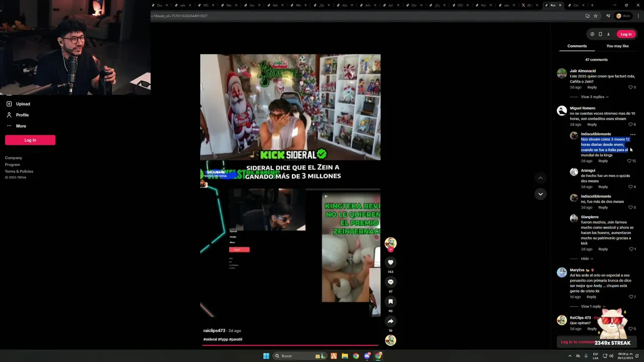Bookmark the video with the save icon

(390, 302)
